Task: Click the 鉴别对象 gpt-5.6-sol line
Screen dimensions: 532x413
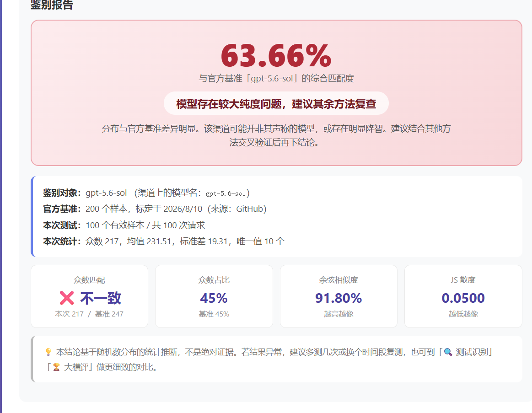Action: click(146, 193)
